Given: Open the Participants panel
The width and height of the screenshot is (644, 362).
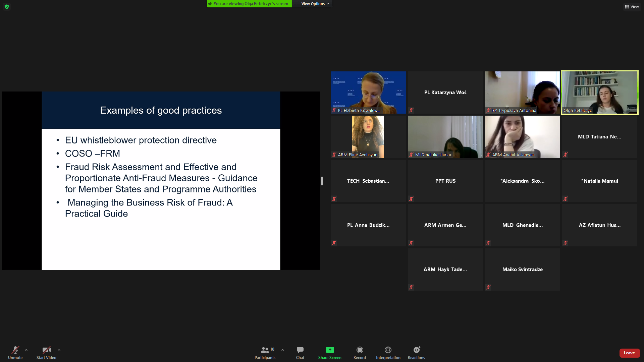Looking at the screenshot, I should click(x=265, y=353).
